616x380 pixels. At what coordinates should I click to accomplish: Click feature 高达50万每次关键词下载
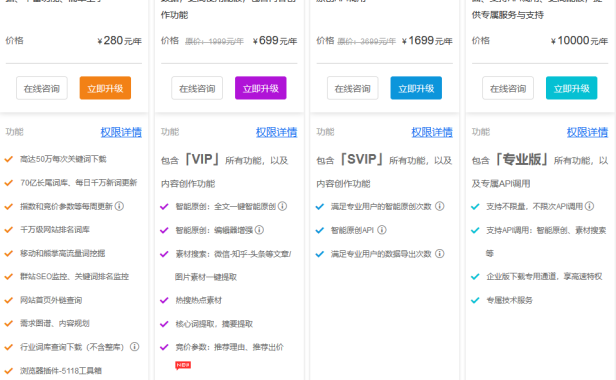click(63, 159)
